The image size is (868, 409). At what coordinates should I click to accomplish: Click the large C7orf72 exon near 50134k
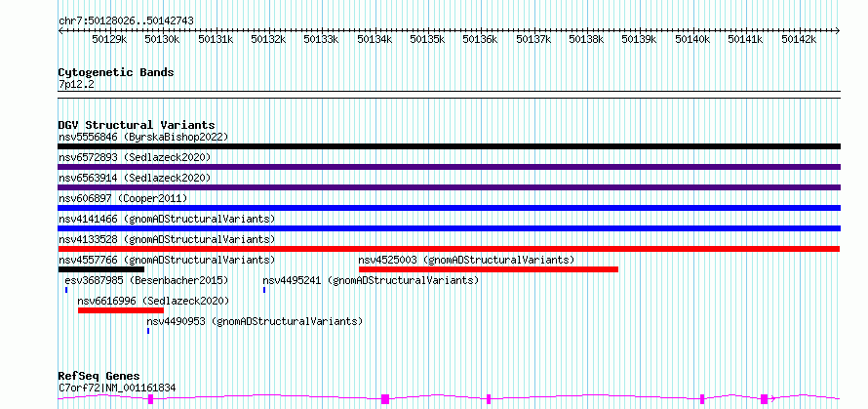pyautogui.click(x=385, y=399)
